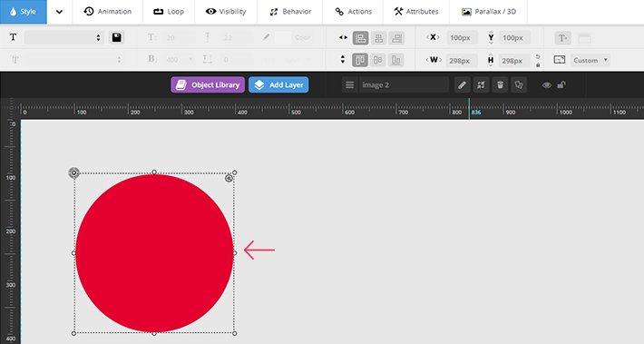The image size is (644, 344).
Task: Click the vertical alignment arrows icon
Action: 343,60
